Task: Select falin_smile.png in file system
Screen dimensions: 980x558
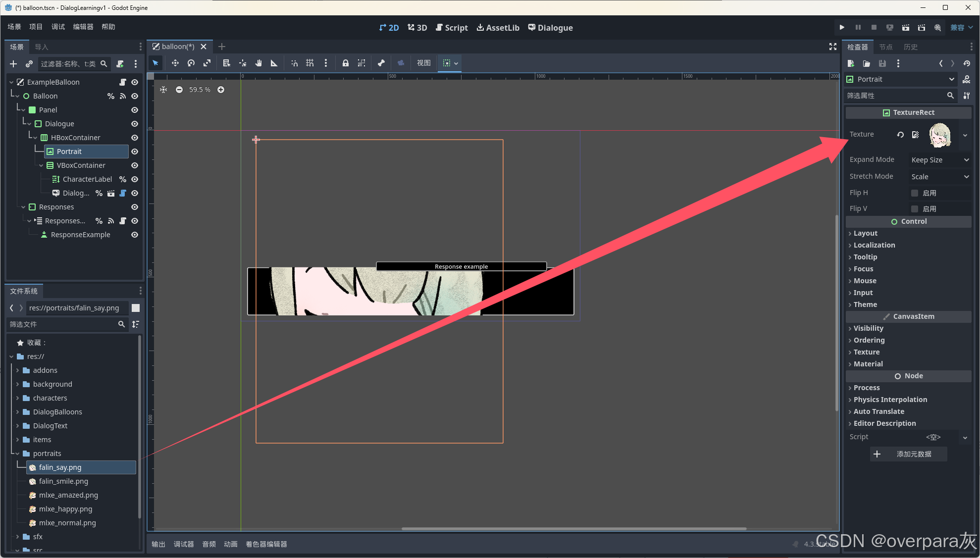Action: (63, 481)
